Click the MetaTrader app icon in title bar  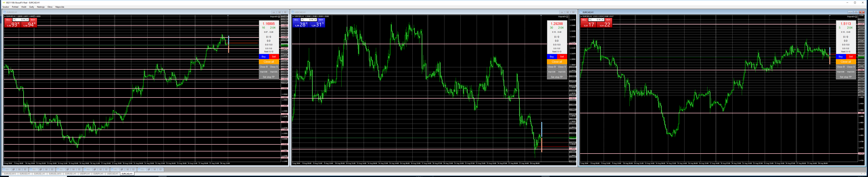[4, 2]
